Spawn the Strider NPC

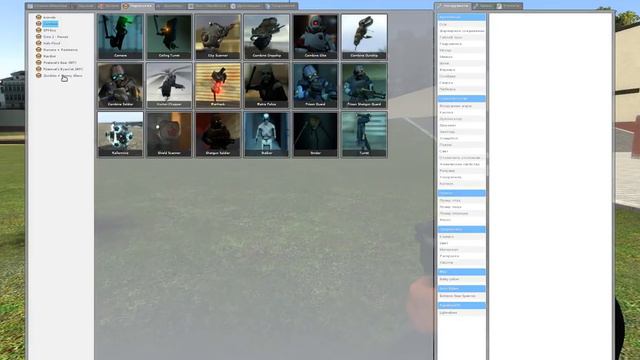click(x=316, y=134)
